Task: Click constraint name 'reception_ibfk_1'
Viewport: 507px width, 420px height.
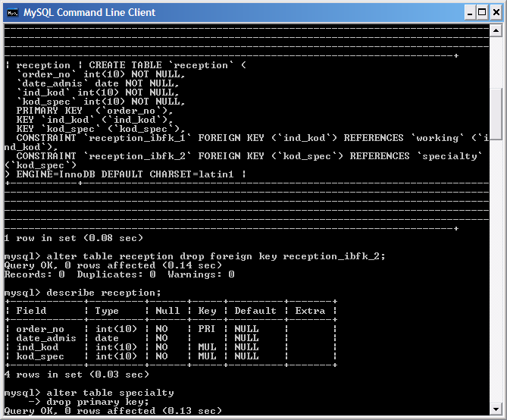Action: tap(137, 138)
